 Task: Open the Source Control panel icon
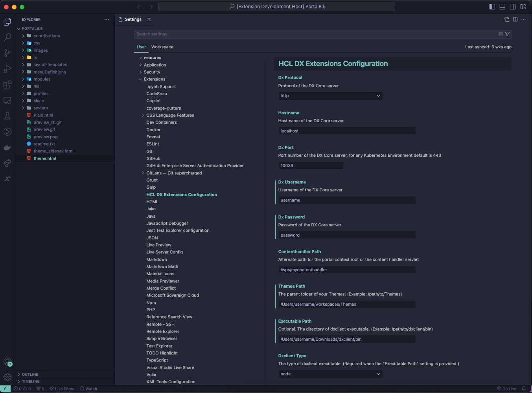(x=7, y=53)
